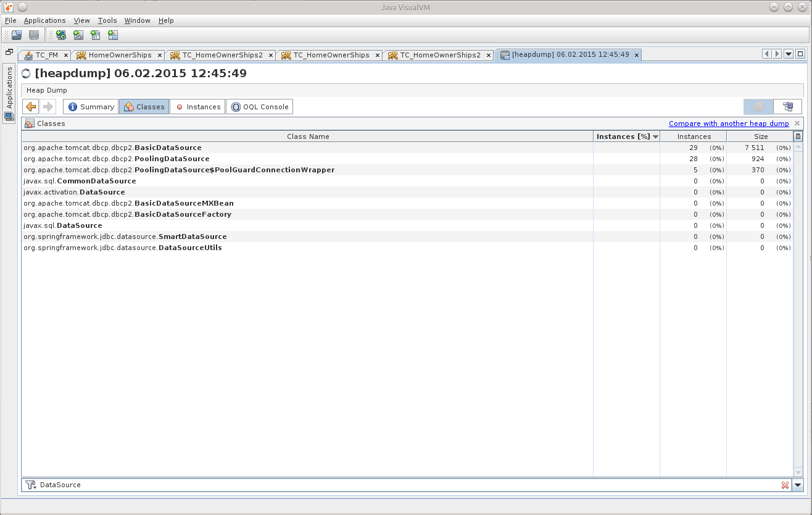Image resolution: width=812 pixels, height=515 pixels.
Task: Click the size value 7 511
Action: pos(754,148)
